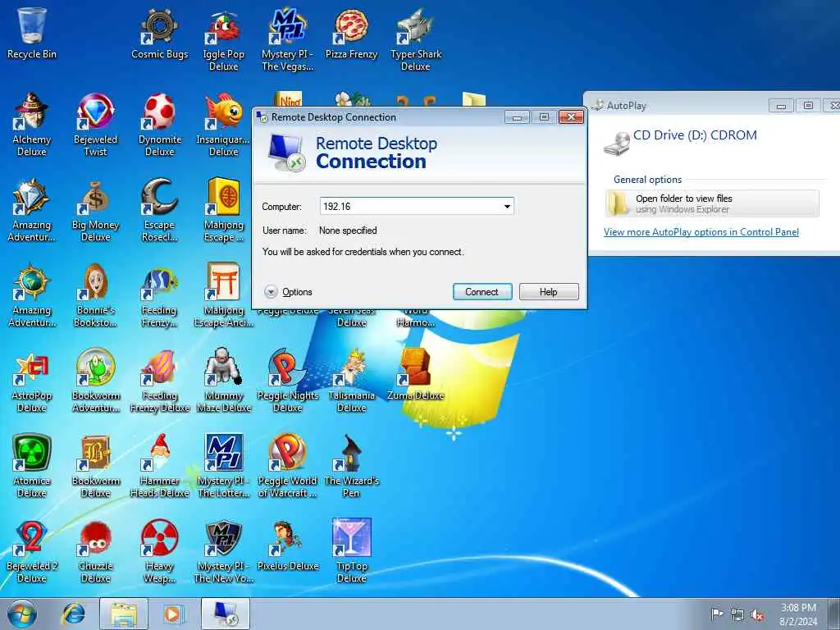This screenshot has width=840, height=630.
Task: Click the Big Money Deluxe icon
Action: click(x=95, y=211)
